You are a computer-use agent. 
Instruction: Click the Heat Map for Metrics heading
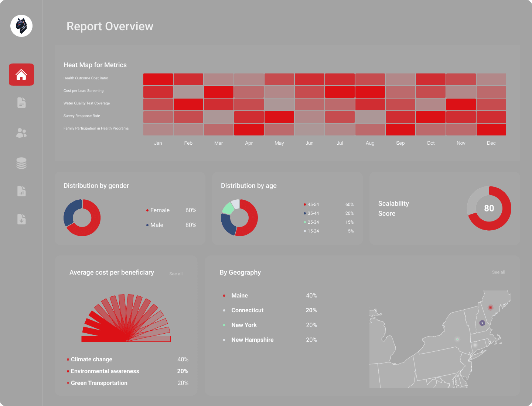(95, 65)
